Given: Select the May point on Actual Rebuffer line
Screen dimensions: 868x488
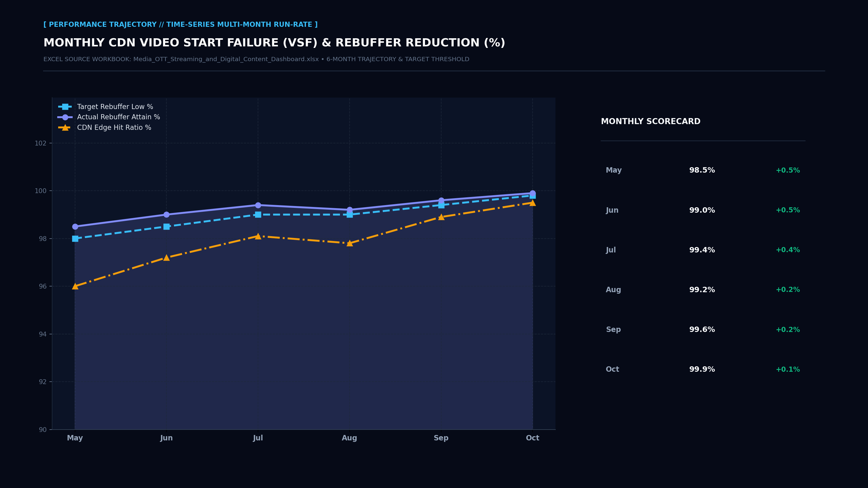Looking at the screenshot, I should [x=75, y=227].
